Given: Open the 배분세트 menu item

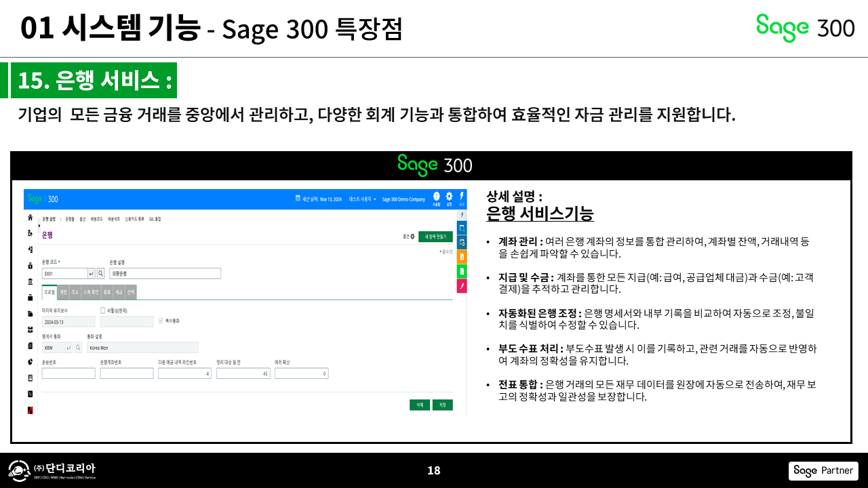Looking at the screenshot, I should coord(115,219).
